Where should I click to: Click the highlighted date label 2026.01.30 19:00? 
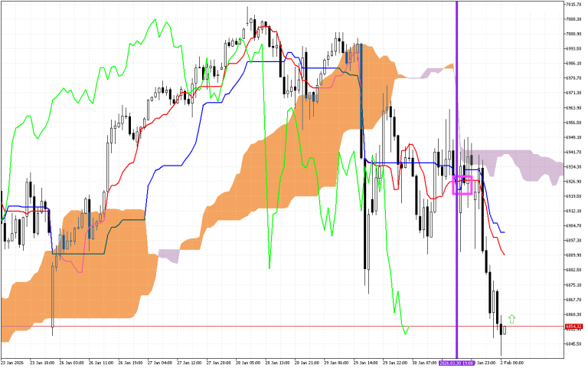456,363
